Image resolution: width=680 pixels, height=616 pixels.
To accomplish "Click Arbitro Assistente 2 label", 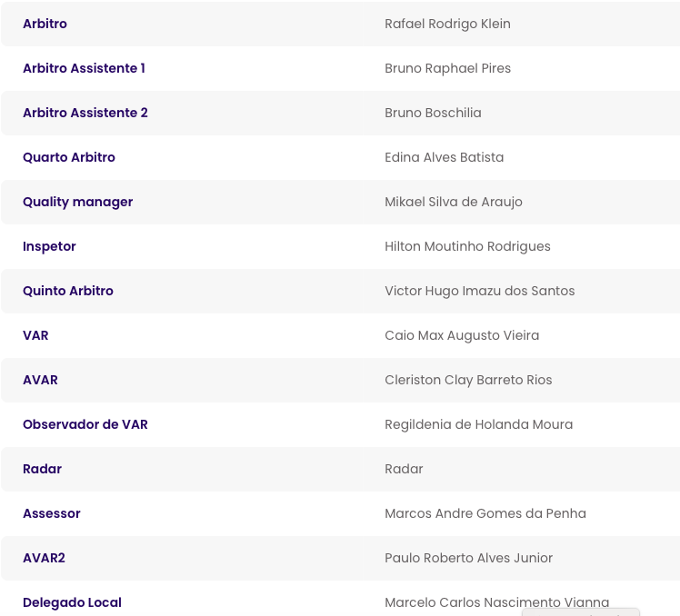I will pos(85,113).
